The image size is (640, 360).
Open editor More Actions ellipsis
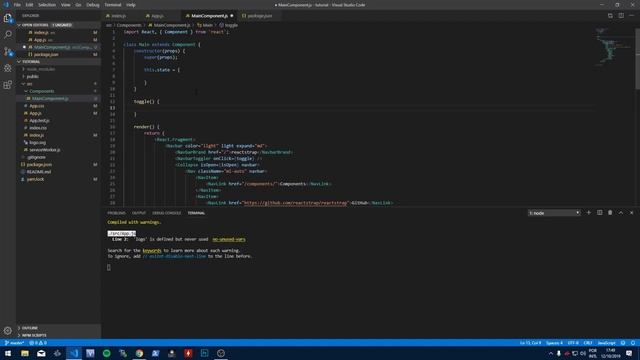[x=631, y=16]
